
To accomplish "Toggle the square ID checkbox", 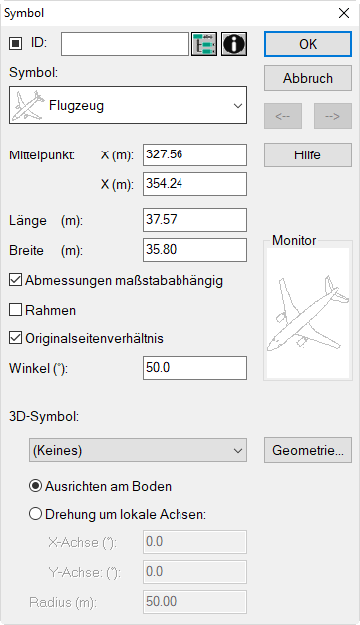I will (x=16, y=43).
